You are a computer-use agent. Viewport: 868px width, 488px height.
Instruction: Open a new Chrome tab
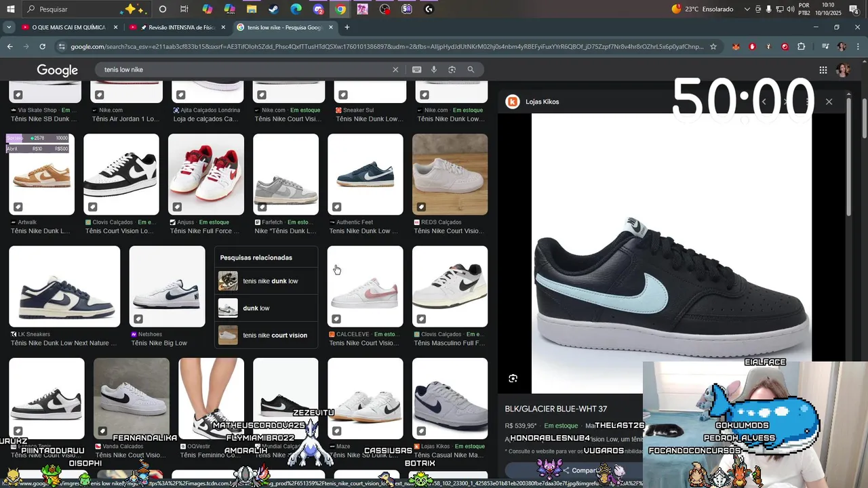(x=347, y=27)
